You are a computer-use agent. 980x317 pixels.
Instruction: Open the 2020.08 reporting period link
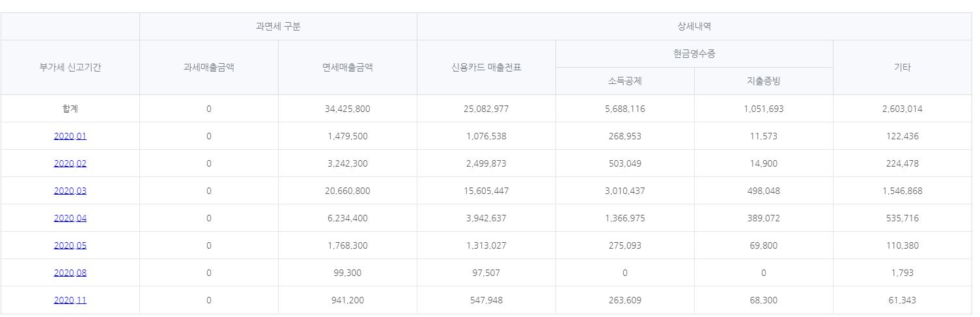point(70,273)
